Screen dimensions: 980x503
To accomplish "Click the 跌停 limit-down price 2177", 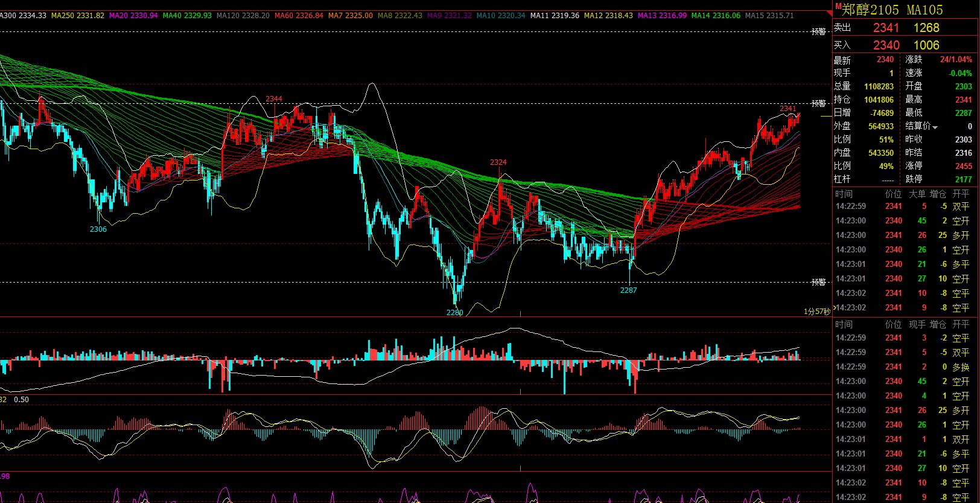I will 964,179.
